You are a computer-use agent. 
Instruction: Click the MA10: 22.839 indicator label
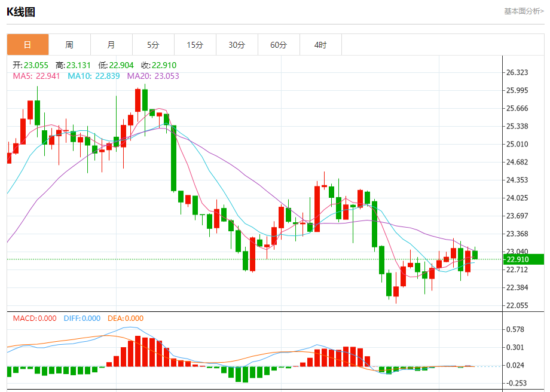[x=94, y=76]
